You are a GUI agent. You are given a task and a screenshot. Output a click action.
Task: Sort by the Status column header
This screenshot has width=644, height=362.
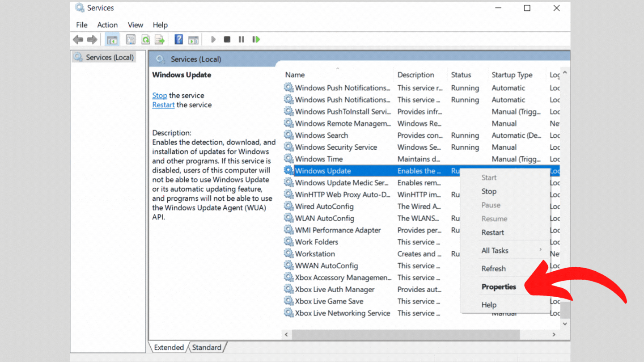tap(468, 75)
